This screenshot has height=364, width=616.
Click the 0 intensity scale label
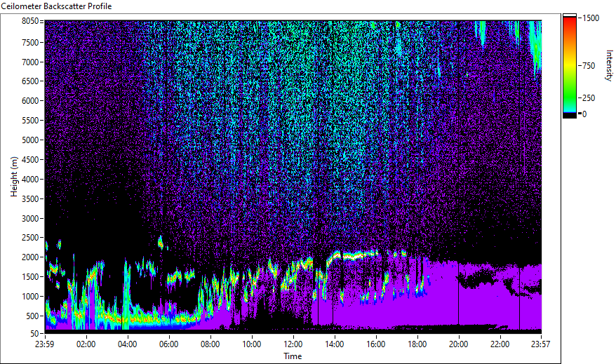click(584, 114)
